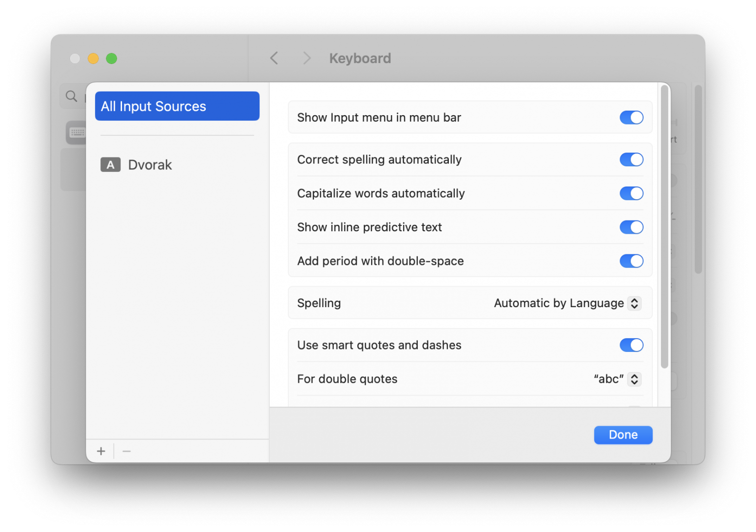Click the Keyboard back-navigation title area
This screenshot has width=756, height=532.
(x=360, y=58)
